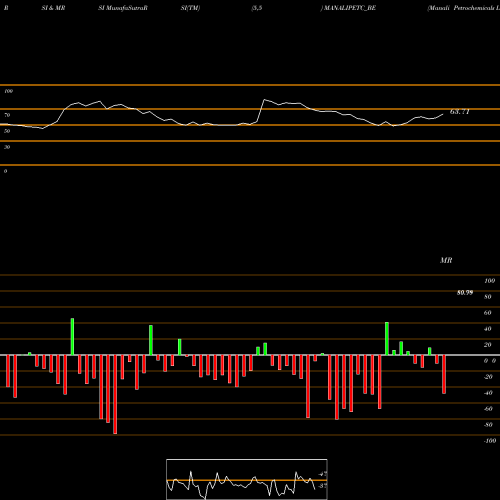Screen dimensions: 500x500
Task: Click the MR axis label -100
Action: point(490,441)
